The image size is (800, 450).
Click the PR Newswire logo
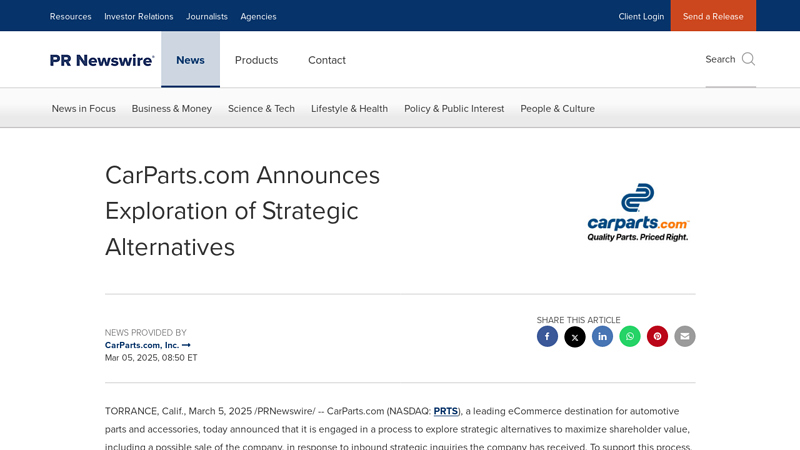[x=102, y=60]
